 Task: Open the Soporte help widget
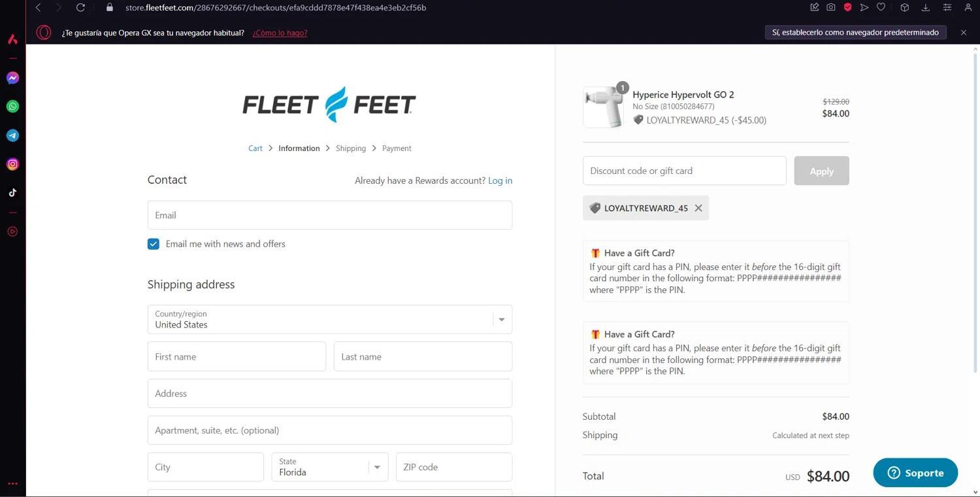[x=915, y=473]
